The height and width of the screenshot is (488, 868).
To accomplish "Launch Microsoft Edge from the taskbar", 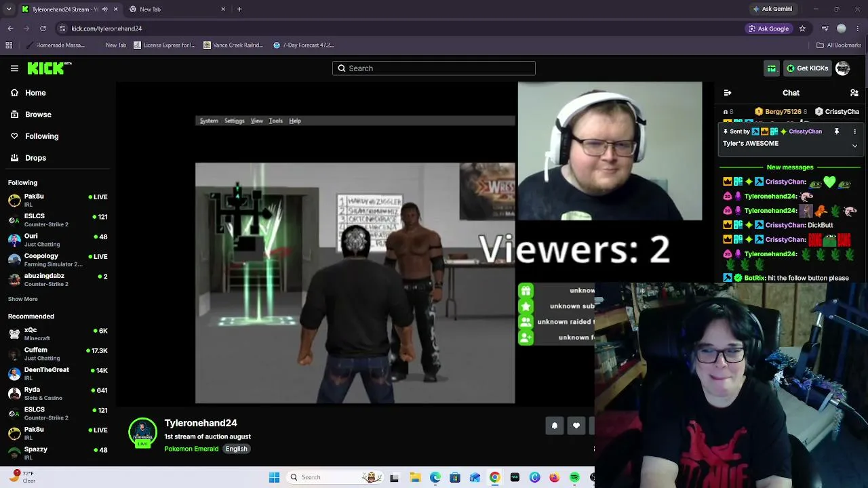I will (x=435, y=478).
